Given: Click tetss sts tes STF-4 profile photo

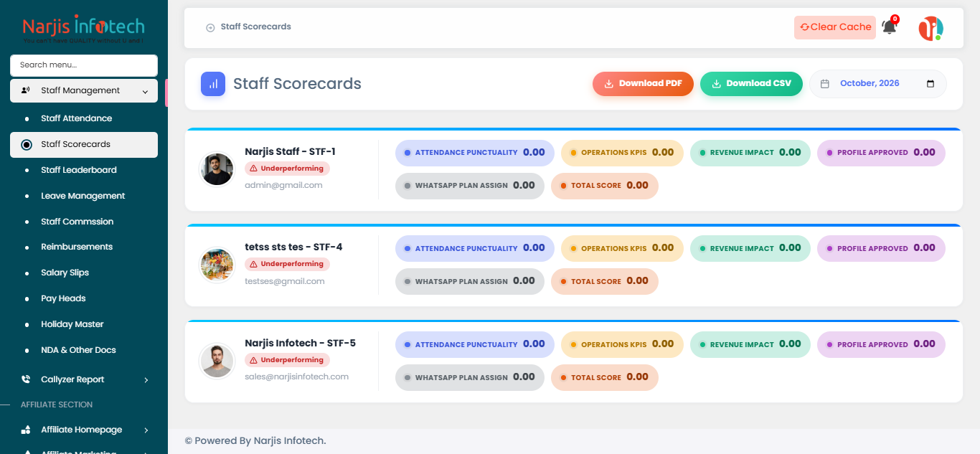Looking at the screenshot, I should coord(217,265).
